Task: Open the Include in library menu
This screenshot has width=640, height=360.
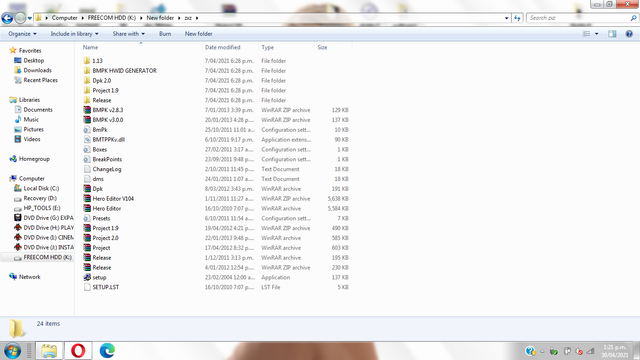Action: click(x=74, y=34)
